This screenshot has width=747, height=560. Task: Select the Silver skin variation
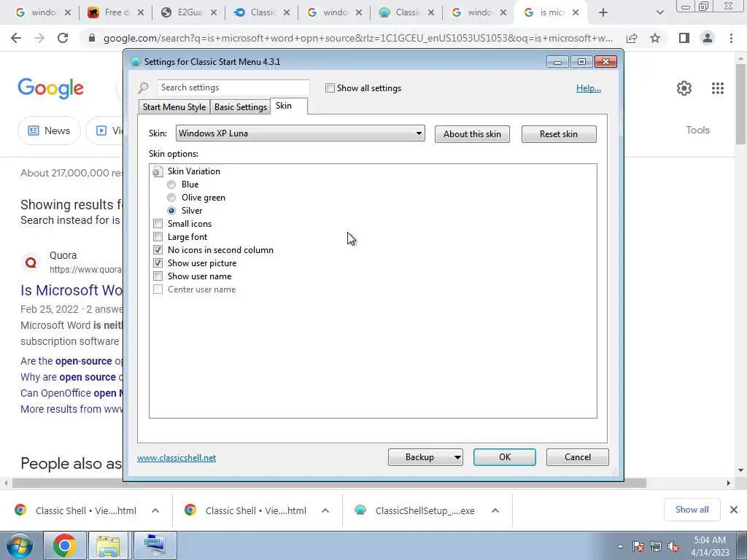pyautogui.click(x=171, y=211)
